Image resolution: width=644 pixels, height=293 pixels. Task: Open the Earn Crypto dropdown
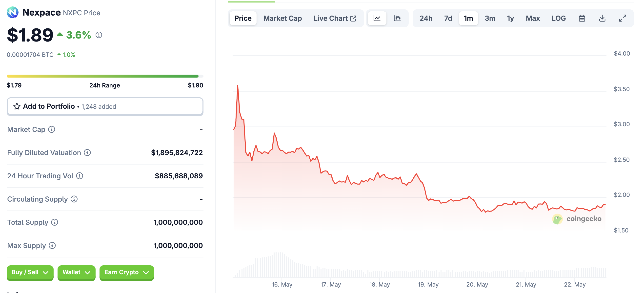126,272
